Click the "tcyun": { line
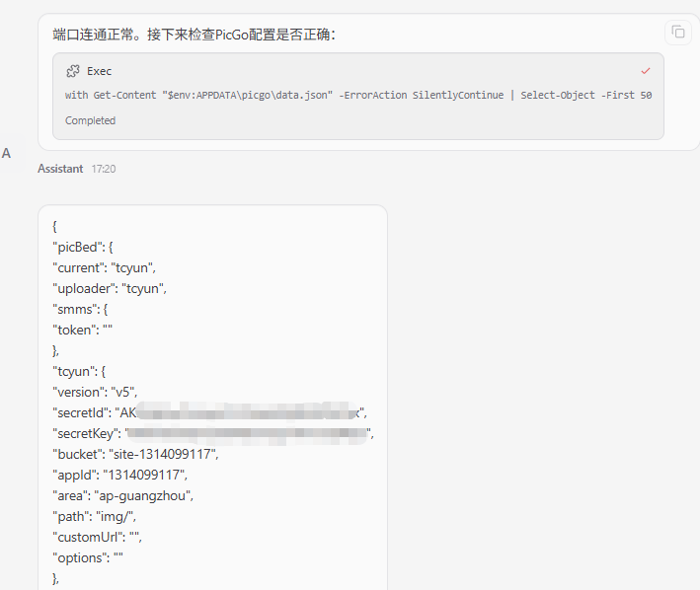Image resolution: width=700 pixels, height=590 pixels. pyautogui.click(x=79, y=372)
